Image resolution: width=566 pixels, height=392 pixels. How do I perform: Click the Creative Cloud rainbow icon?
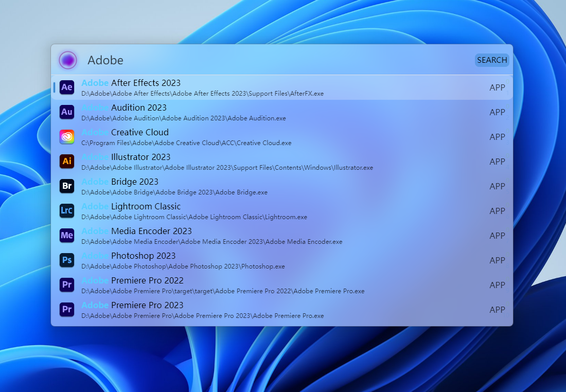[67, 137]
